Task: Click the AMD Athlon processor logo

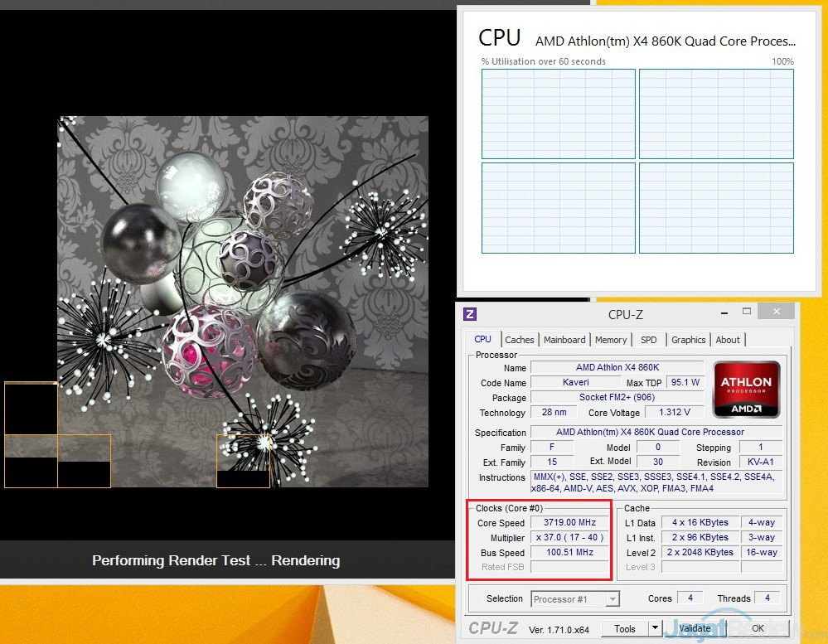Action: (746, 390)
